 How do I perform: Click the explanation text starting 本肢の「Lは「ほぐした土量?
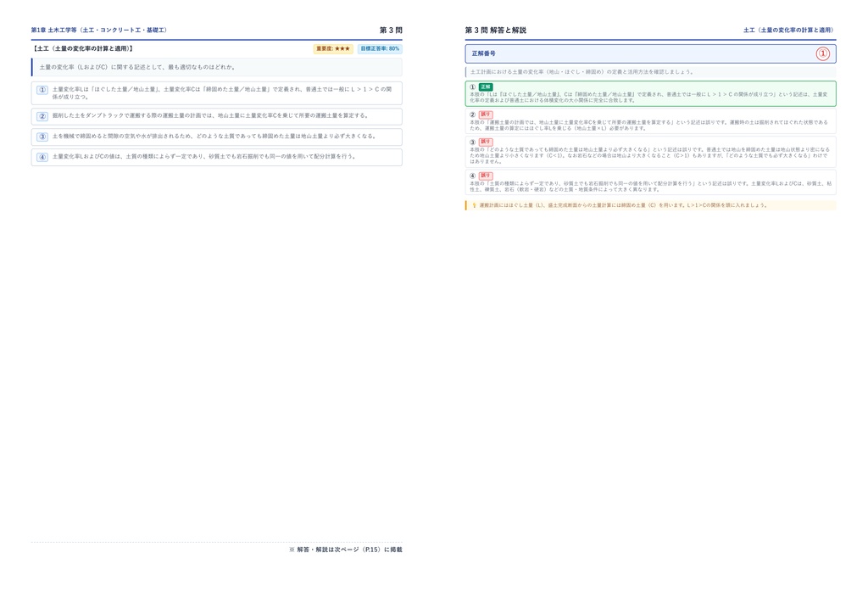[648, 98]
